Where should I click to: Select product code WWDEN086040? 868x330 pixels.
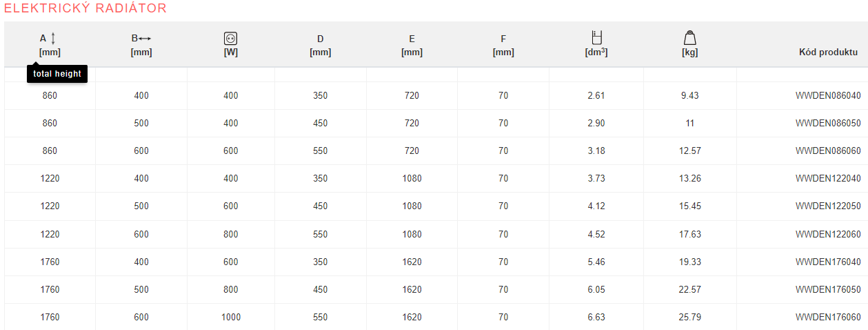828,95
